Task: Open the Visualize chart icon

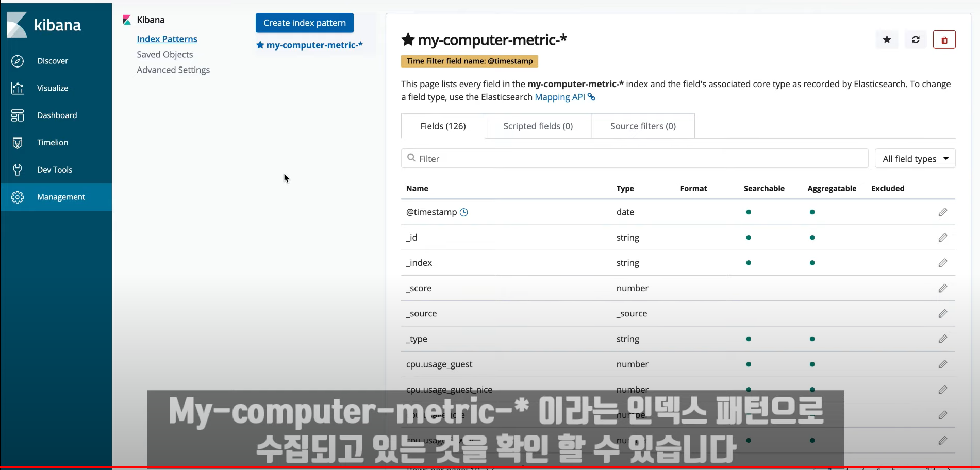Action: 18,88
